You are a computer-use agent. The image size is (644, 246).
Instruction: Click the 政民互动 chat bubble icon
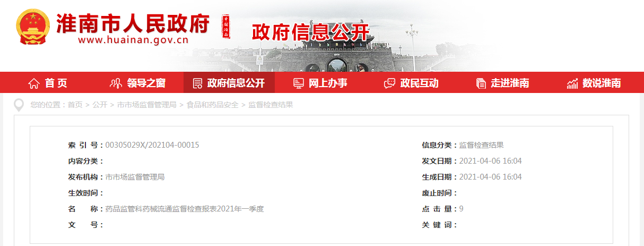pyautogui.click(x=389, y=83)
